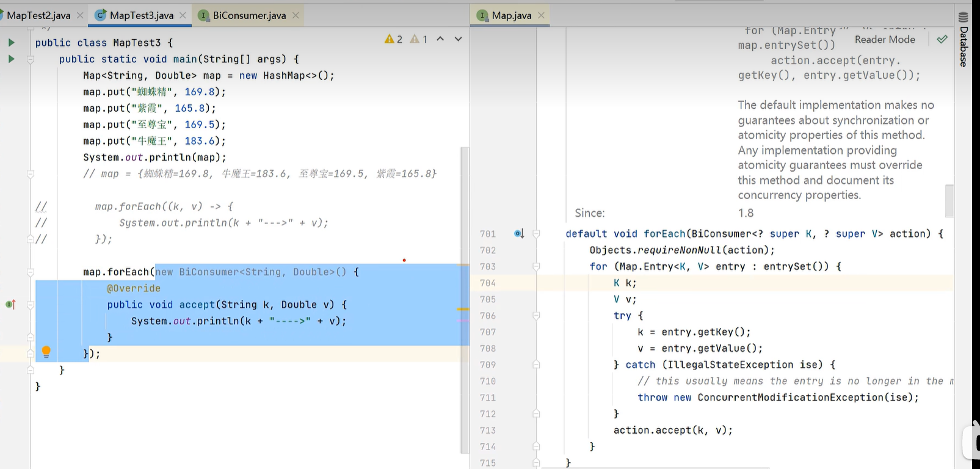Viewport: 980px width, 469px height.
Task: Click the yellow intention light bulb
Action: [46, 352]
